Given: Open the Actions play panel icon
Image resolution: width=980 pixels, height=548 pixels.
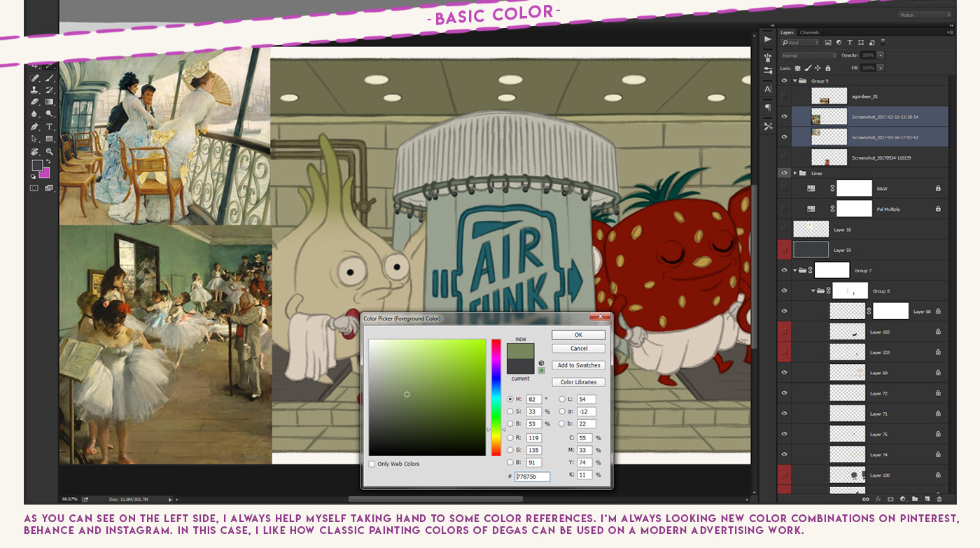Looking at the screenshot, I should (768, 39).
